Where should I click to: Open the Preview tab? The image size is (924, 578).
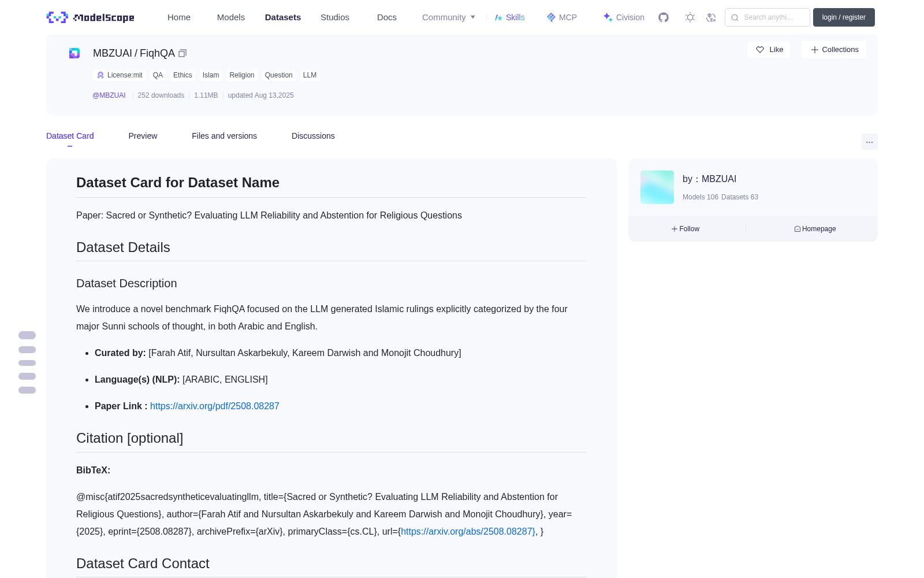[x=143, y=136]
